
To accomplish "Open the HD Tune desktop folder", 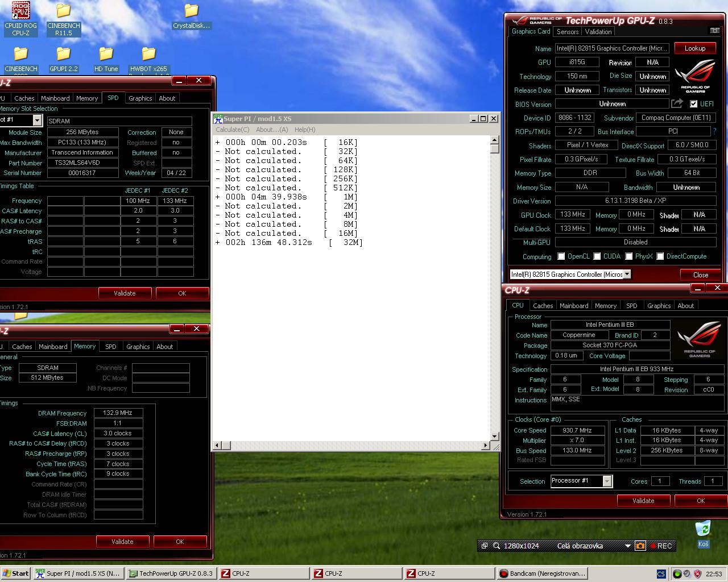I will pyautogui.click(x=106, y=59).
